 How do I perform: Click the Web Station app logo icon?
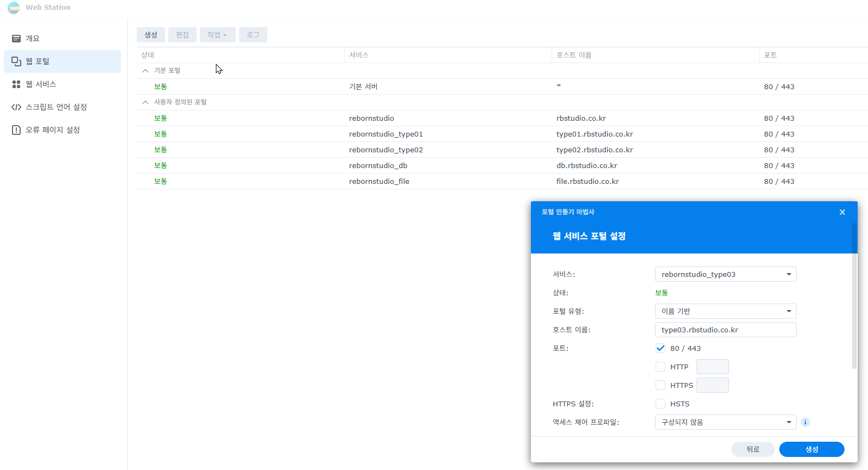pos(14,8)
